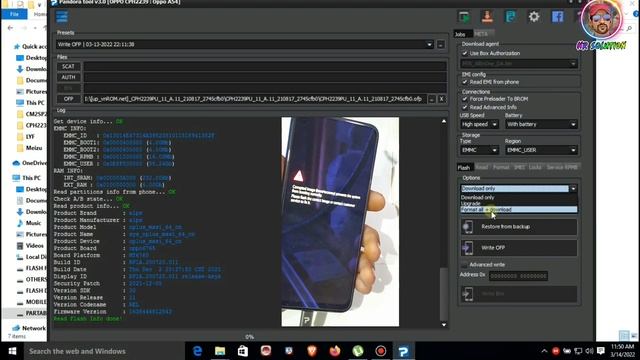Viewport: 640px width, 360px height.
Task: Click the green device icon in top toolbar
Action: coord(464,17)
